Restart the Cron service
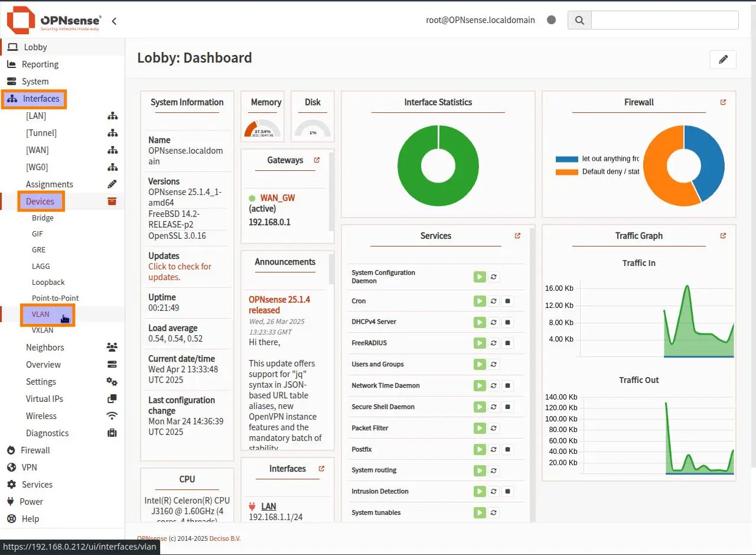The height and width of the screenshot is (555, 756). tap(493, 301)
